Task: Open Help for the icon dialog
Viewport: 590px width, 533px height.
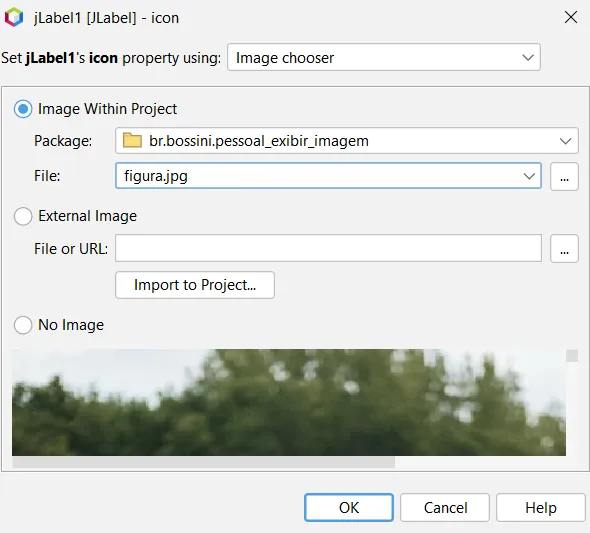Action: pyautogui.click(x=541, y=507)
